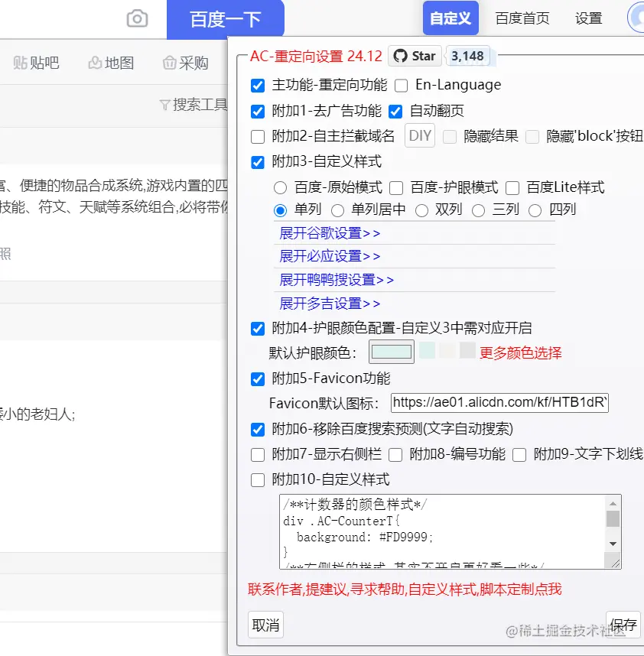
Task: Pick the light green preset swatch
Action: [x=428, y=350]
